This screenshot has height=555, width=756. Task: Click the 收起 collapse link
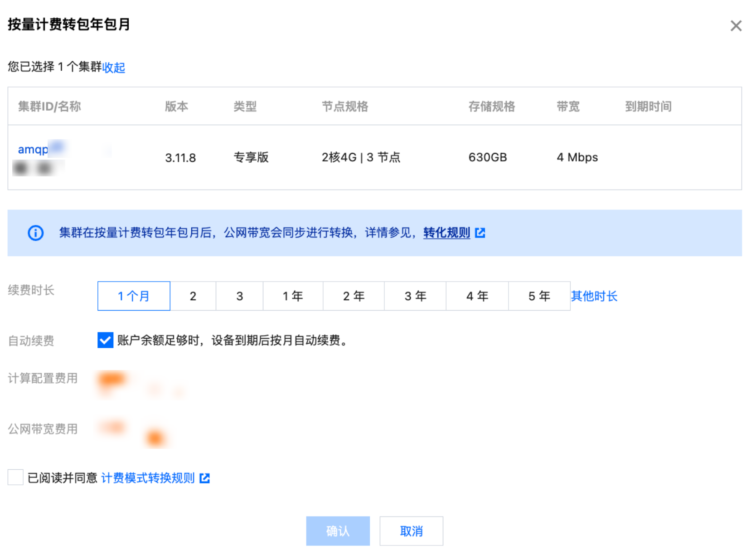[114, 68]
